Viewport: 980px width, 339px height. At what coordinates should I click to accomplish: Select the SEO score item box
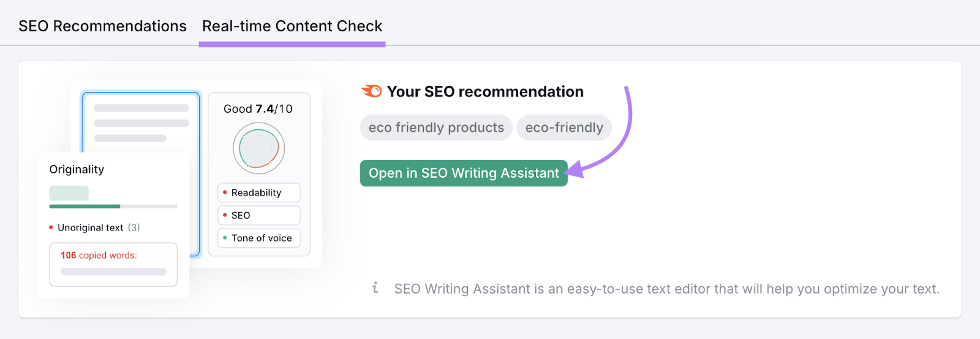pos(259,215)
